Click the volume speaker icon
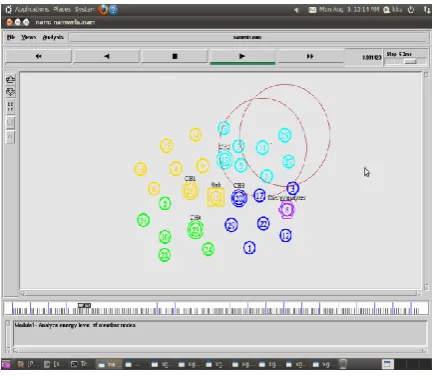This screenshot has width=437, height=380. [x=296, y=10]
